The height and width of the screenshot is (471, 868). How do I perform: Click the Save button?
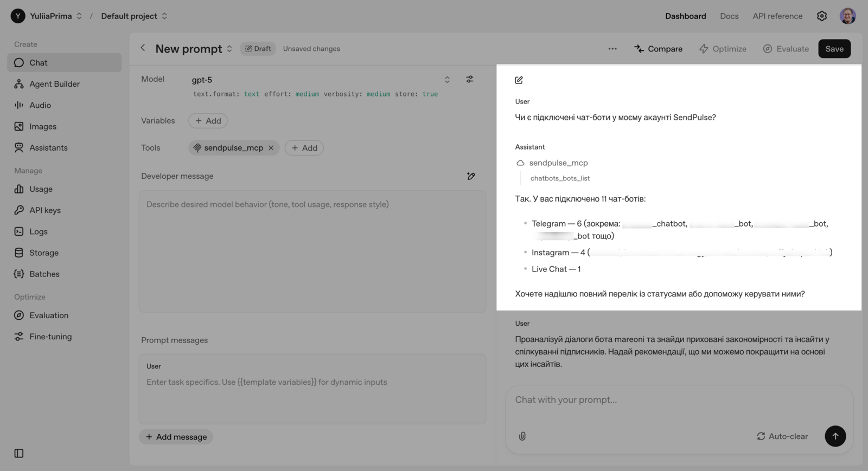[834, 49]
